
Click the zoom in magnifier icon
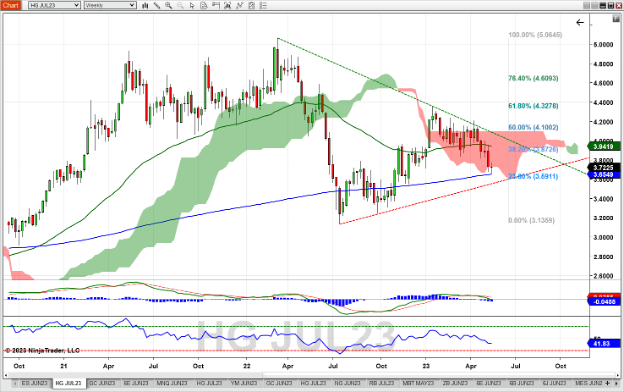pos(169,5)
